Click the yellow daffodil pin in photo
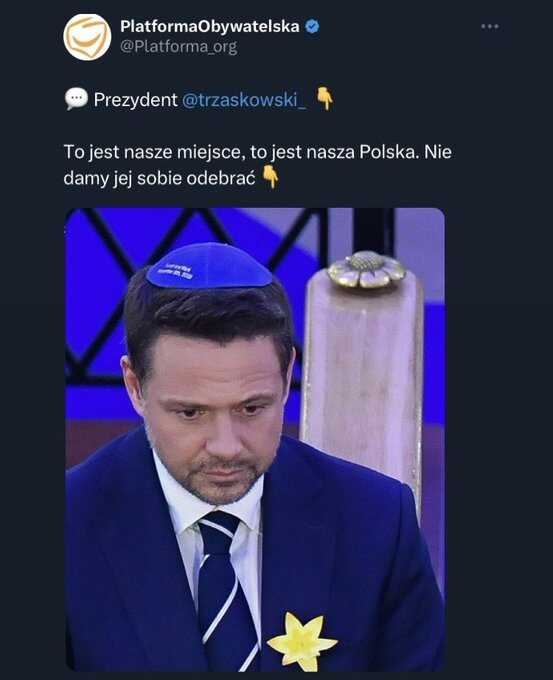Image resolution: width=553 pixels, height=680 pixels. tap(302, 641)
